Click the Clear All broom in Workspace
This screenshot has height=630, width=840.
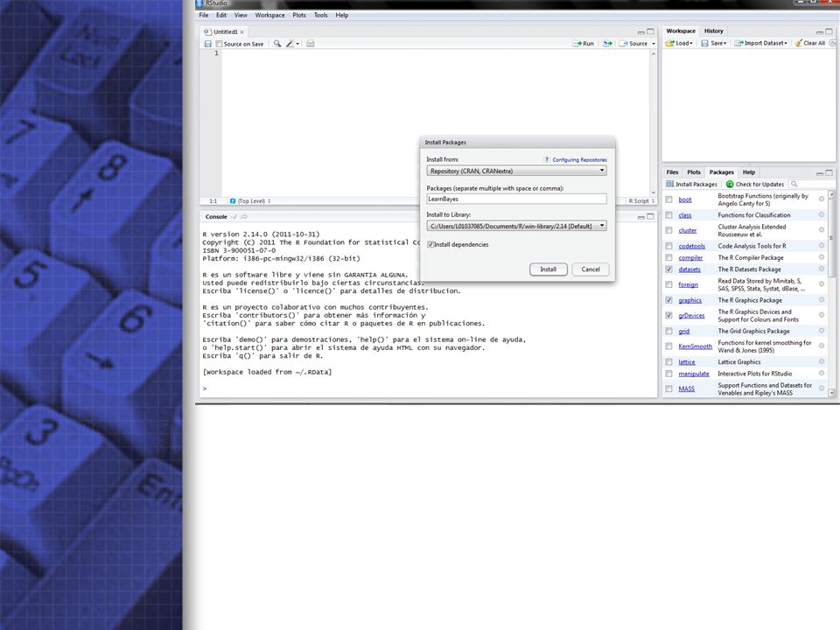point(810,44)
